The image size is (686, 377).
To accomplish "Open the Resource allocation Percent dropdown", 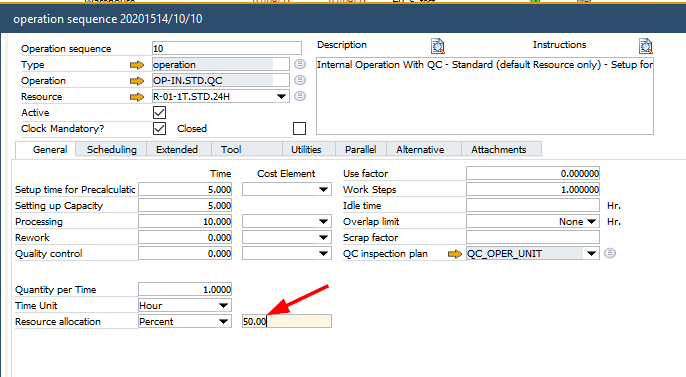I will pos(223,322).
